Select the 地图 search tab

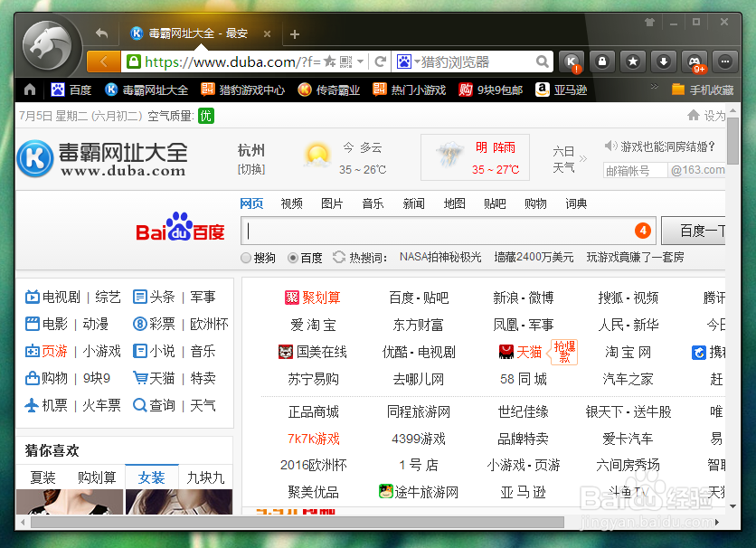[454, 203]
